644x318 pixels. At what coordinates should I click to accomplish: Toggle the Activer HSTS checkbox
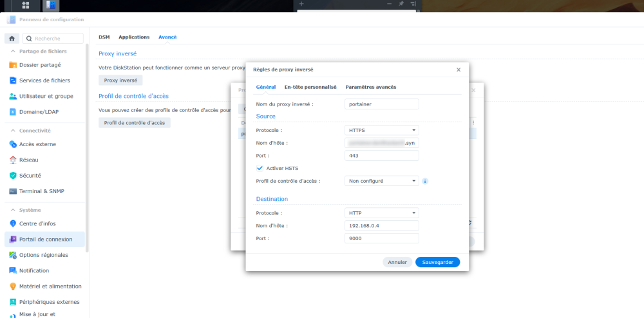[260, 168]
